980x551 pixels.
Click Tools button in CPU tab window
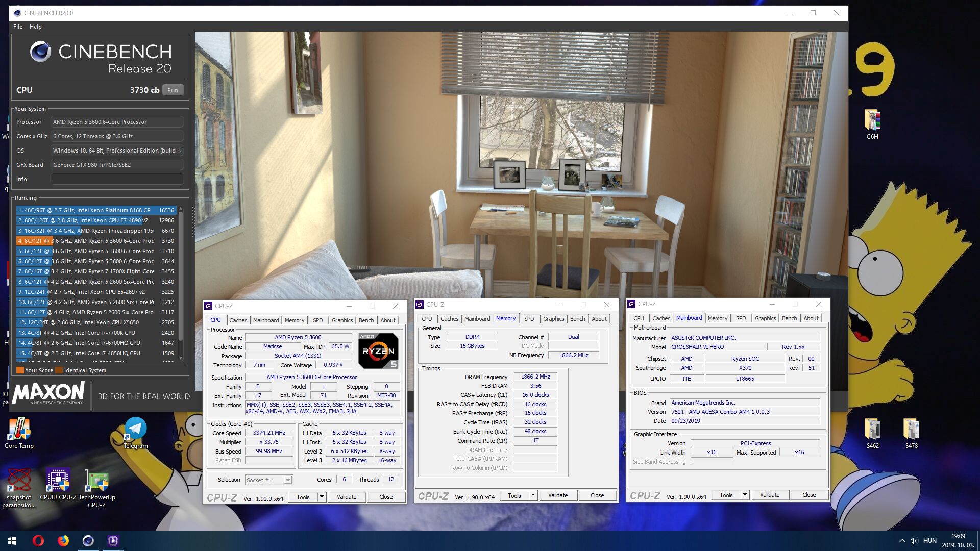[303, 497]
